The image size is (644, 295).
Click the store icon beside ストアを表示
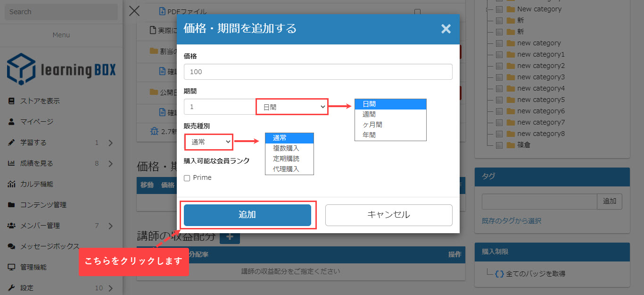tap(12, 101)
